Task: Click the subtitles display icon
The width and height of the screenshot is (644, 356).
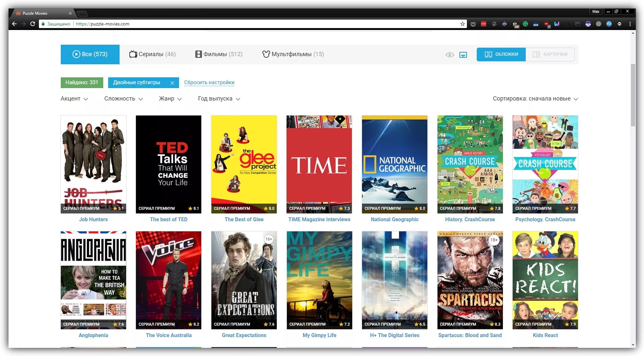Action: click(463, 54)
